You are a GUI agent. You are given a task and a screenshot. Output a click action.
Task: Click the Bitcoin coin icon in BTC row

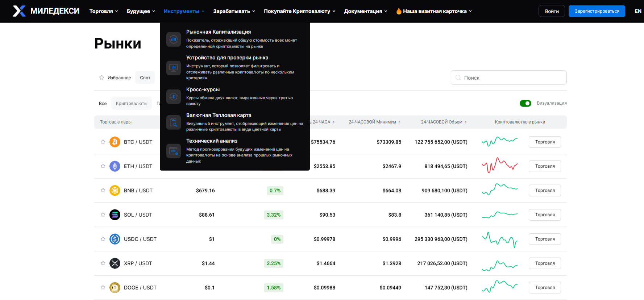115,142
